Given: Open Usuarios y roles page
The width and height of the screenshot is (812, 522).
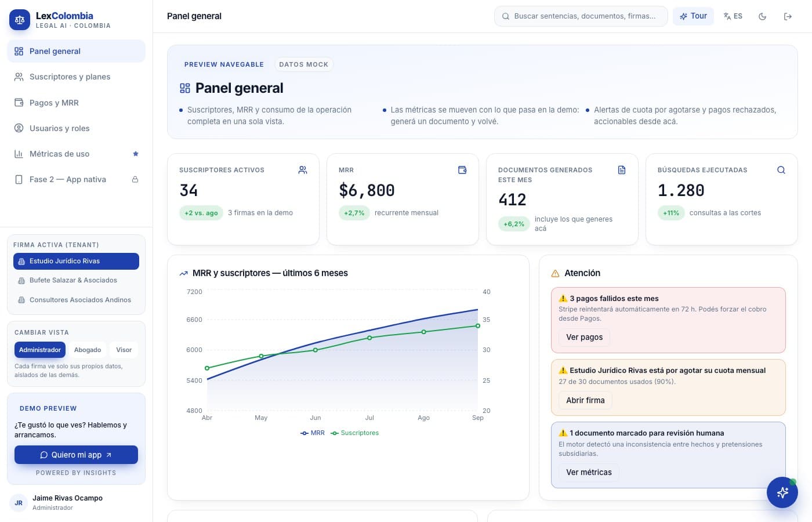Looking at the screenshot, I should pyautogui.click(x=76, y=128).
